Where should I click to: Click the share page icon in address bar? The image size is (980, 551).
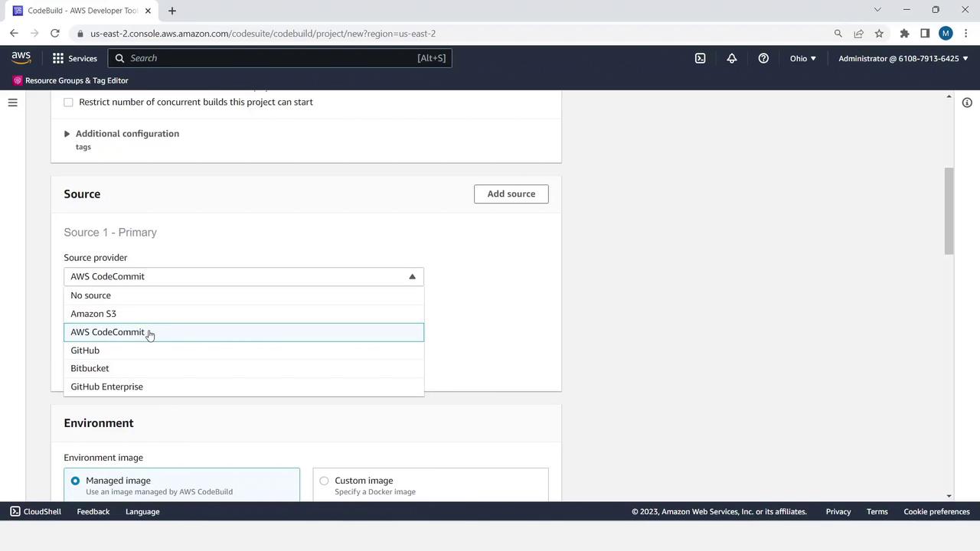click(x=858, y=34)
